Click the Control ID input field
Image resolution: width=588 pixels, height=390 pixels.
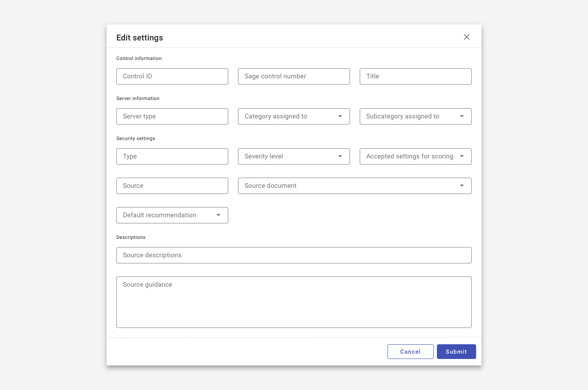coord(172,76)
